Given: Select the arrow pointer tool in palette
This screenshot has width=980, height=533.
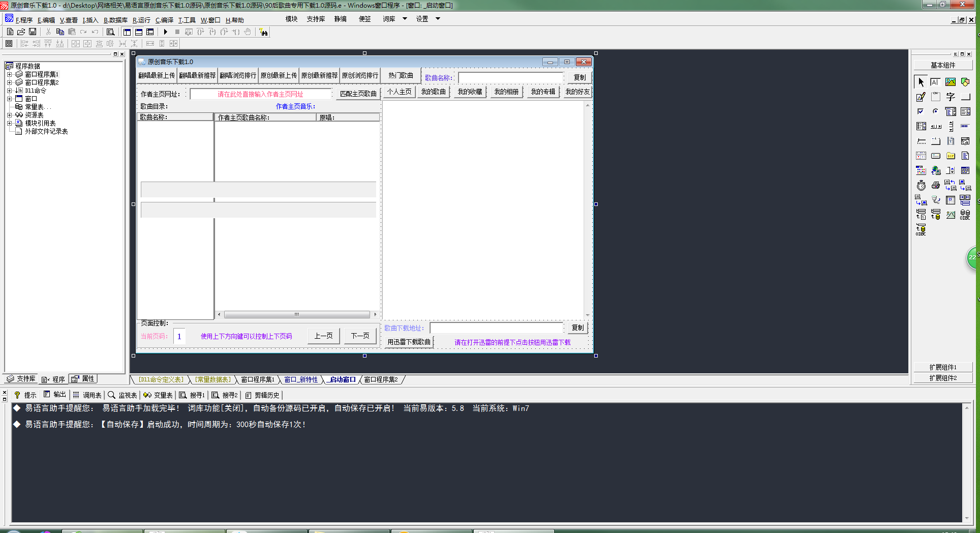Looking at the screenshot, I should click(x=921, y=82).
